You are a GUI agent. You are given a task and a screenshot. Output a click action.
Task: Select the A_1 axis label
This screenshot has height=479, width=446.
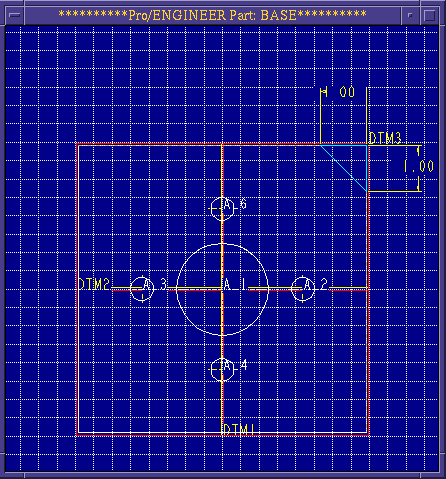pos(235,284)
